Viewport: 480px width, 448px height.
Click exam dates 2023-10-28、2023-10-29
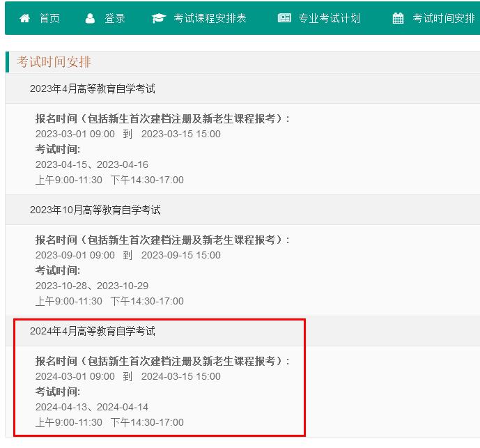pyautogui.click(x=92, y=286)
